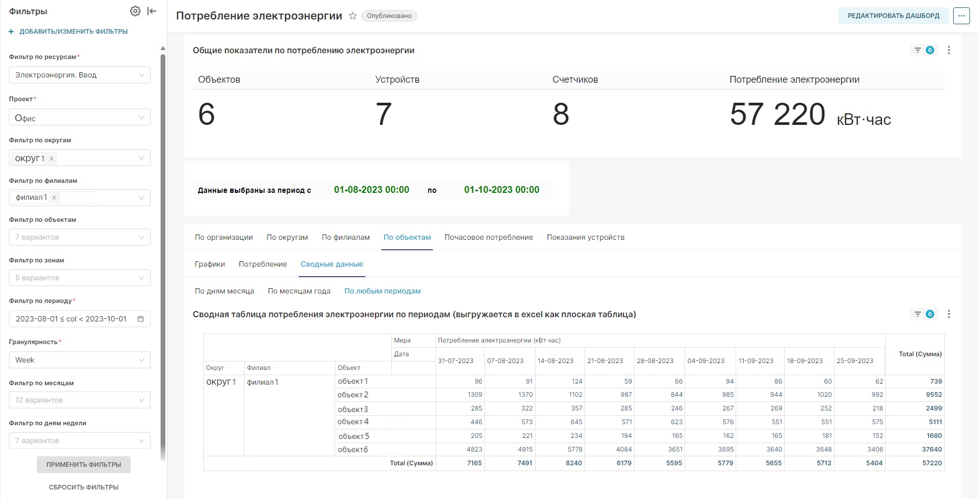Expand the district filter dropdown arrow
980x499 pixels.
pyautogui.click(x=141, y=158)
